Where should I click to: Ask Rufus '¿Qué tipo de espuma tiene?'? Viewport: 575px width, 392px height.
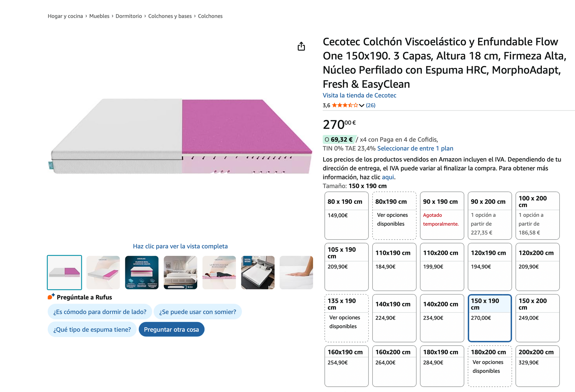coord(92,329)
